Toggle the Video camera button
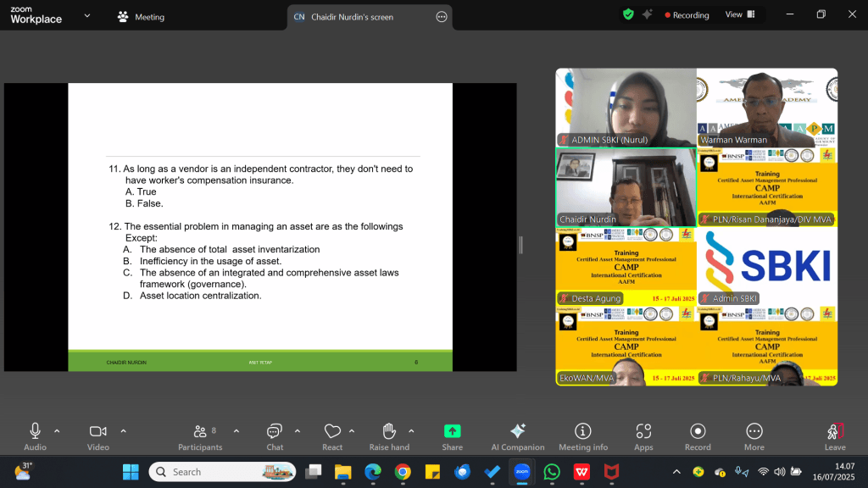 [98, 436]
